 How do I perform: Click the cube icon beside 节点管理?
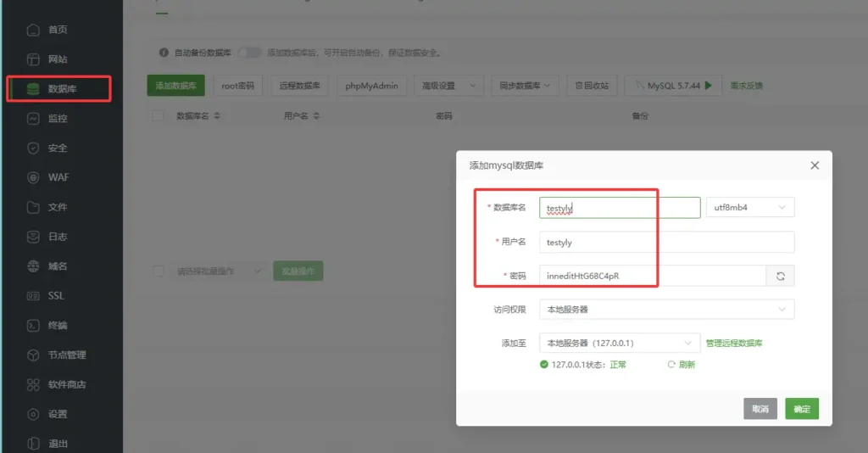point(33,355)
